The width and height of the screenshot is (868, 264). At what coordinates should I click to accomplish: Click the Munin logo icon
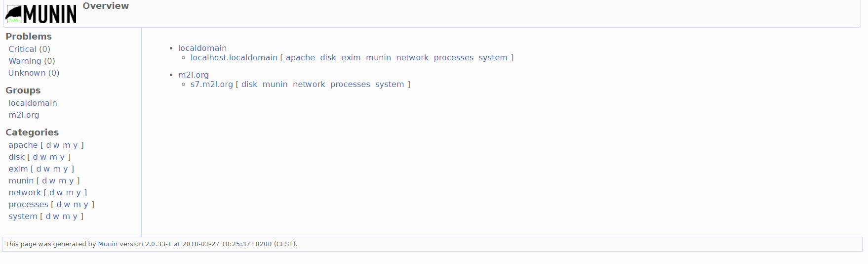point(41,14)
